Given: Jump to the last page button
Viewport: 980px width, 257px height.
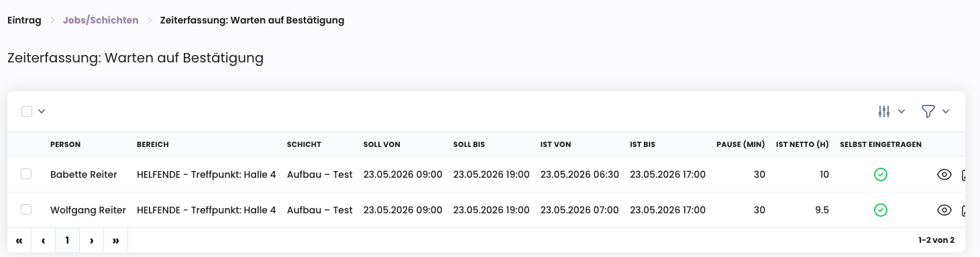Looking at the screenshot, I should coord(115,240).
